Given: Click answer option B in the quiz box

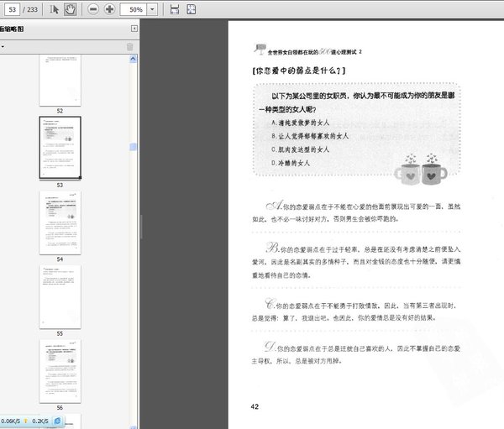Looking at the screenshot, I should pyautogui.click(x=310, y=136).
